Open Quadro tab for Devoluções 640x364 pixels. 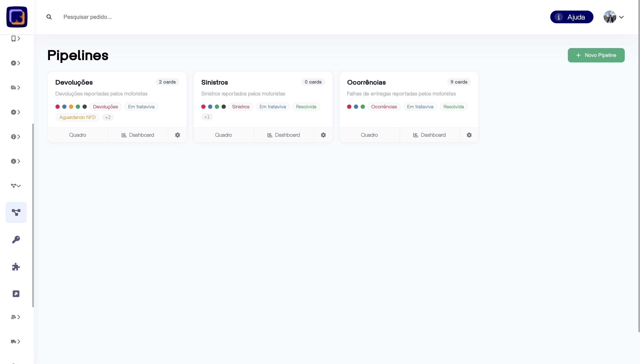tap(77, 135)
